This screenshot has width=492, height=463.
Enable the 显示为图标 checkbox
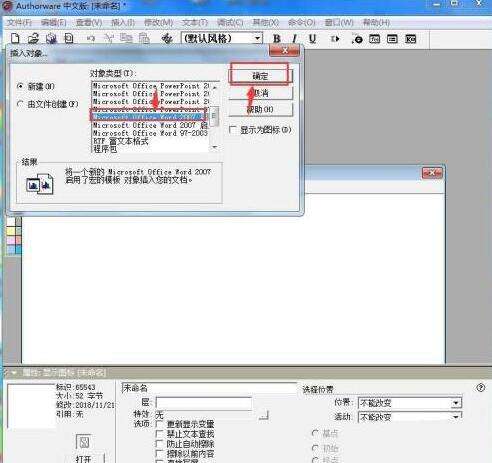233,129
